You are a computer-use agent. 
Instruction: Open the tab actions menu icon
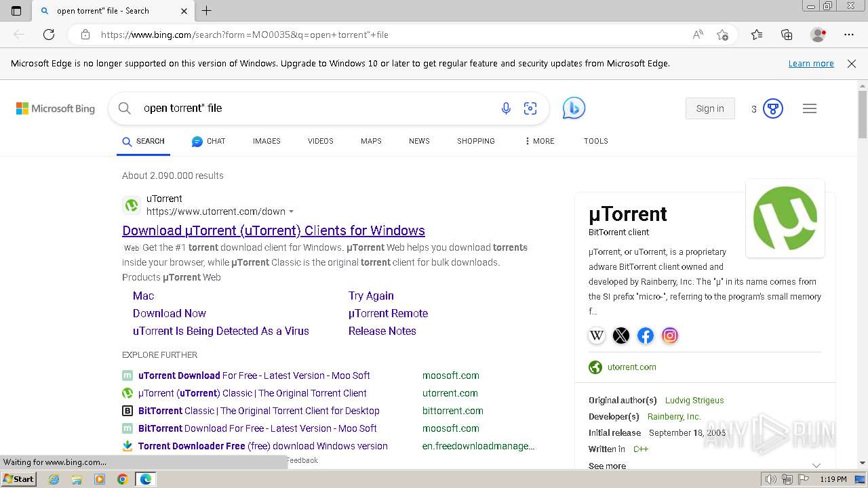tap(16, 11)
